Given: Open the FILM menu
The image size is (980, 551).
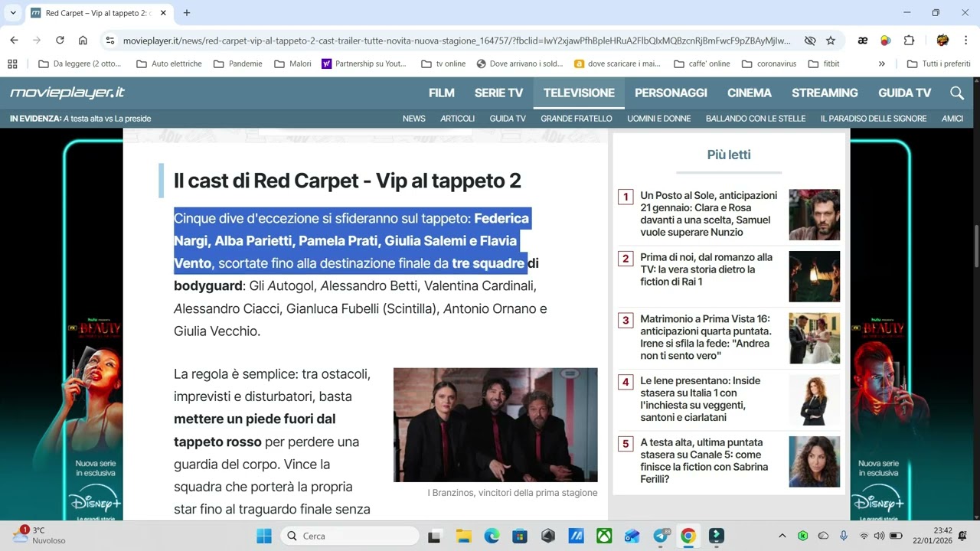Looking at the screenshot, I should click(x=442, y=93).
